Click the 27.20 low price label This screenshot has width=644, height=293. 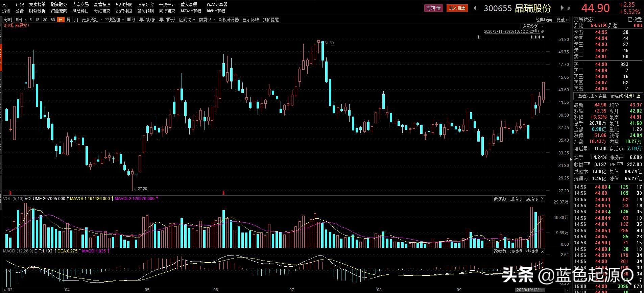pos(142,189)
